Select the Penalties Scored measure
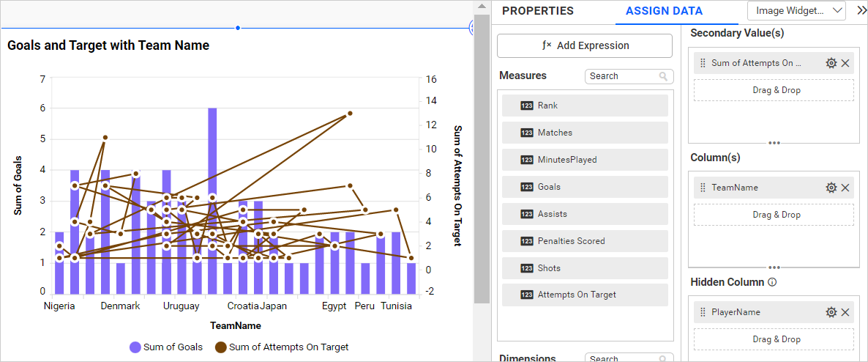This screenshot has width=868, height=362. (585, 241)
